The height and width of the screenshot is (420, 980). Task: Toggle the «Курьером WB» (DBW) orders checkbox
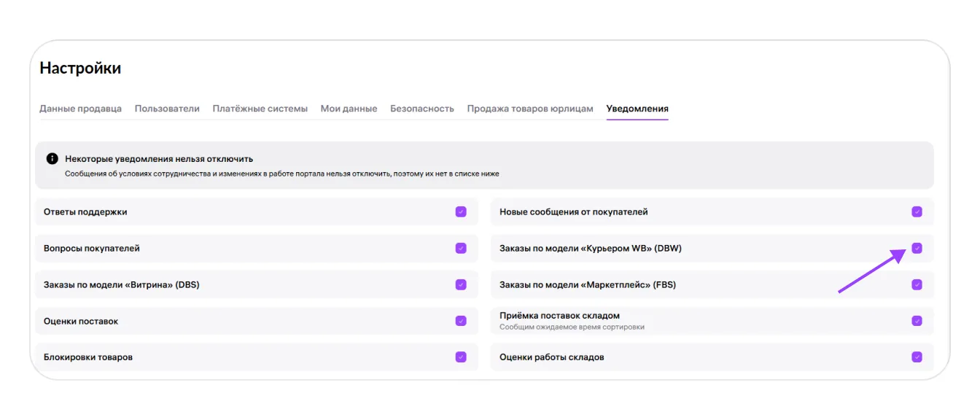tap(917, 248)
